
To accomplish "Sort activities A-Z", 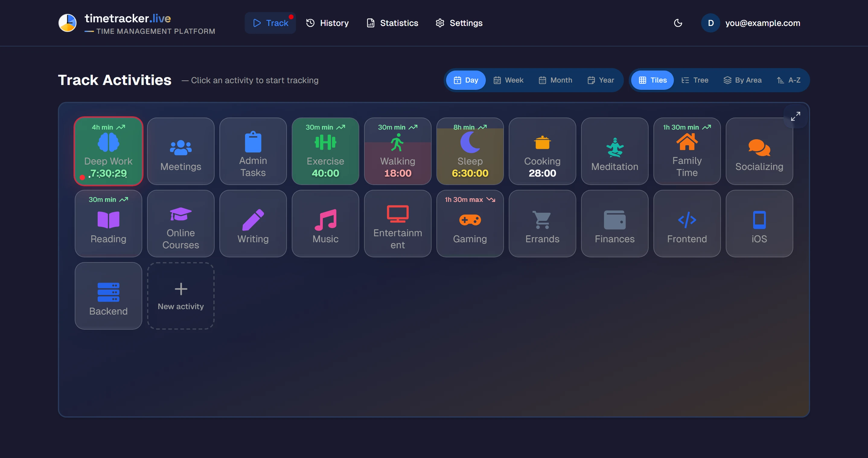I will pyautogui.click(x=789, y=80).
